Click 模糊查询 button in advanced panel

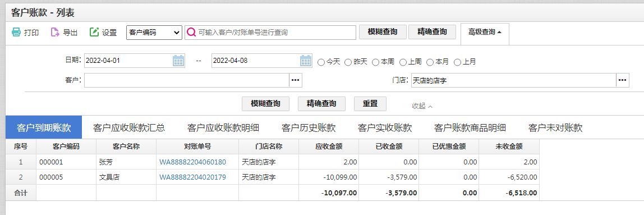pos(266,104)
